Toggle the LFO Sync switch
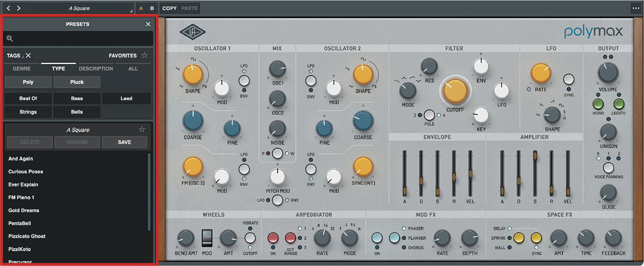Viewport: 644px width, 266px height. pyautogui.click(x=569, y=80)
